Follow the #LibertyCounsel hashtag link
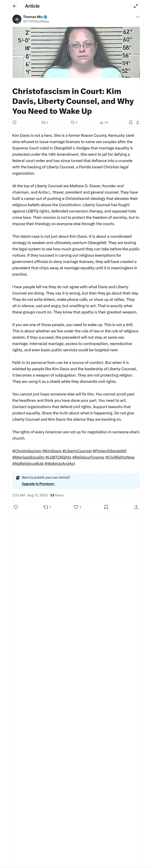This screenshot has width=152, height=868. [77, 451]
